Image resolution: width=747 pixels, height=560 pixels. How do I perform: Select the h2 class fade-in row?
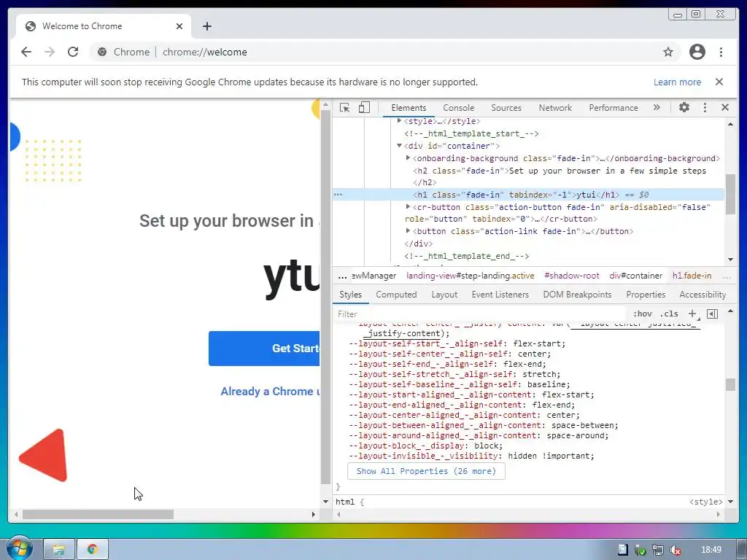click(x=560, y=176)
